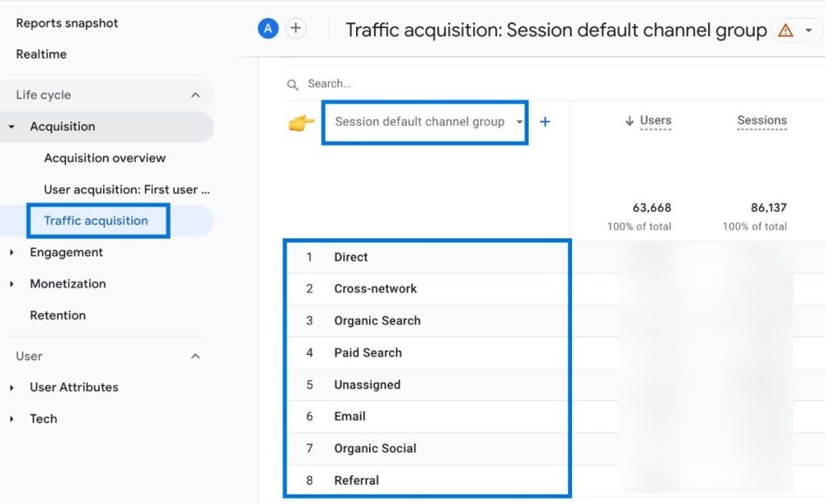Click the plus icon to add secondary dimension

545,122
